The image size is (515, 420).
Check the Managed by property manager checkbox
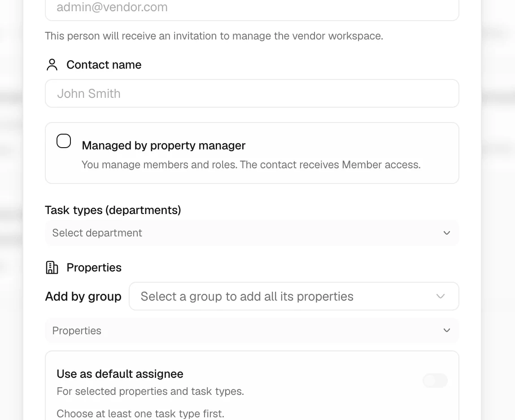pos(64,141)
